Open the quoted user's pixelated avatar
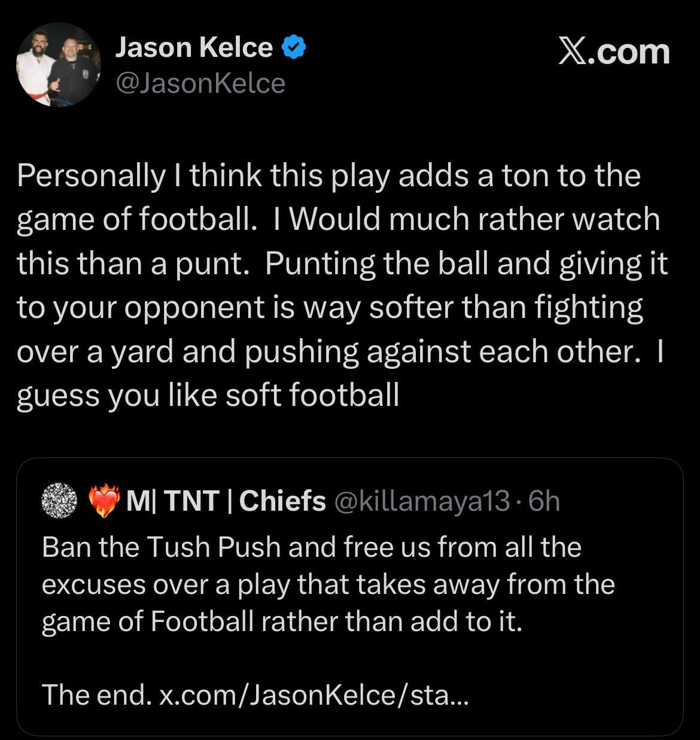 click(x=60, y=501)
